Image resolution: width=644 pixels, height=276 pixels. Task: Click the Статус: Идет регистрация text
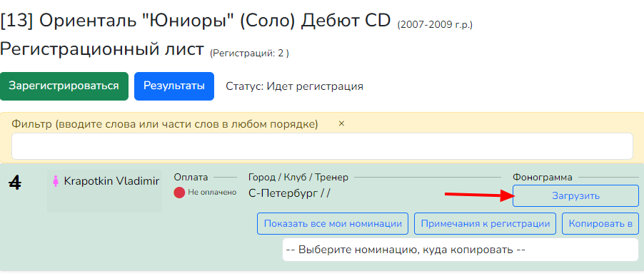tap(294, 86)
